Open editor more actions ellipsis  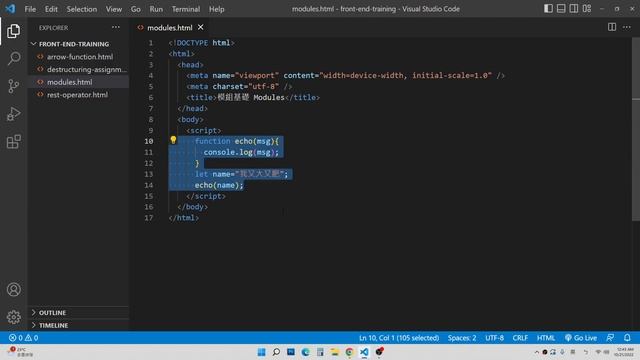627,27
